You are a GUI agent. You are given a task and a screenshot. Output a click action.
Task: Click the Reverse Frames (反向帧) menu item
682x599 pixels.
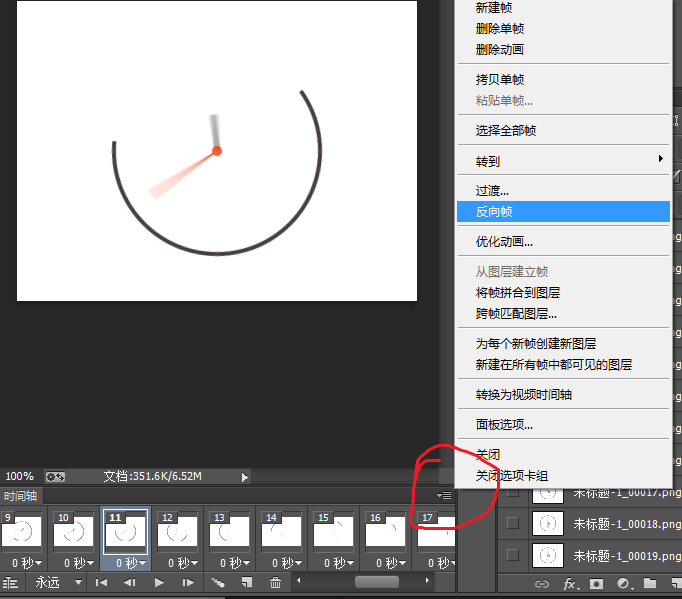(x=563, y=212)
